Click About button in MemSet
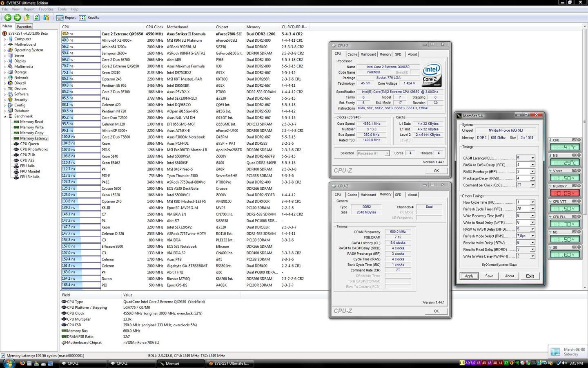The height and width of the screenshot is (368, 588). (510, 276)
